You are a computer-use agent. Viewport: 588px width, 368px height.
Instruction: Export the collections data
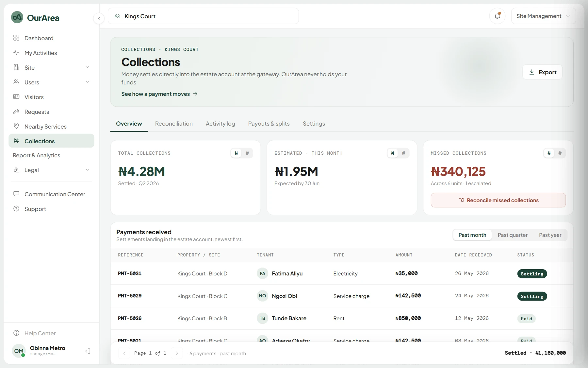tap(543, 72)
